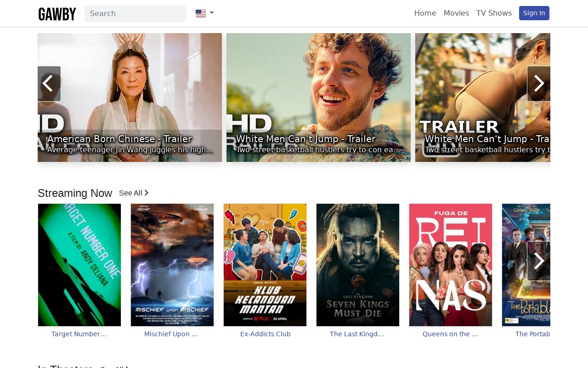Click the 'The Portab' title link
The height and width of the screenshot is (368, 588).
pos(533,334)
